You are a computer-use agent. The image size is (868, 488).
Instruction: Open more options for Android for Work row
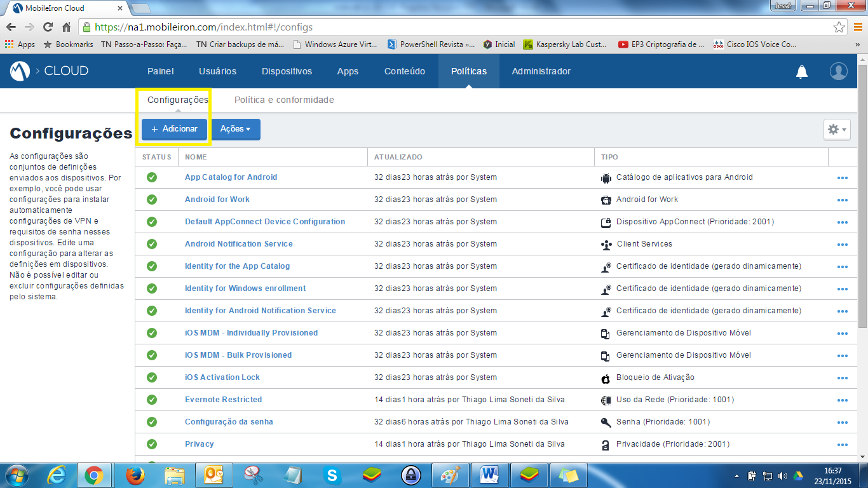[843, 200]
